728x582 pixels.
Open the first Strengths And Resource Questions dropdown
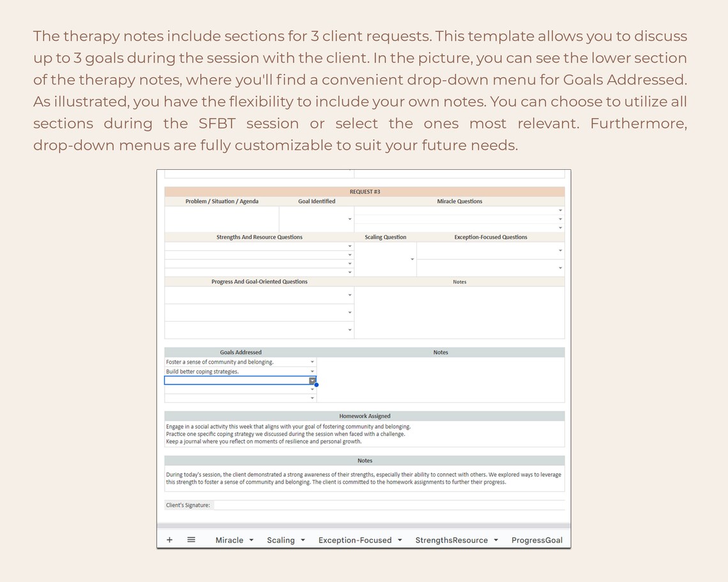(350, 245)
